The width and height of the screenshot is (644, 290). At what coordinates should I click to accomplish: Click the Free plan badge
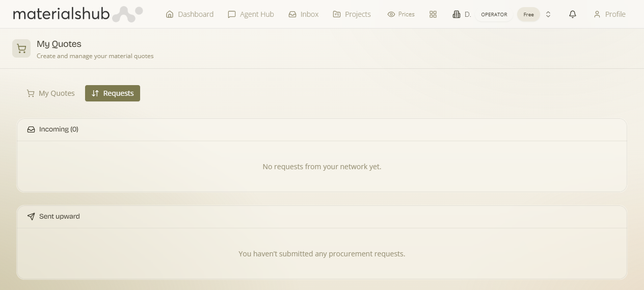528,14
